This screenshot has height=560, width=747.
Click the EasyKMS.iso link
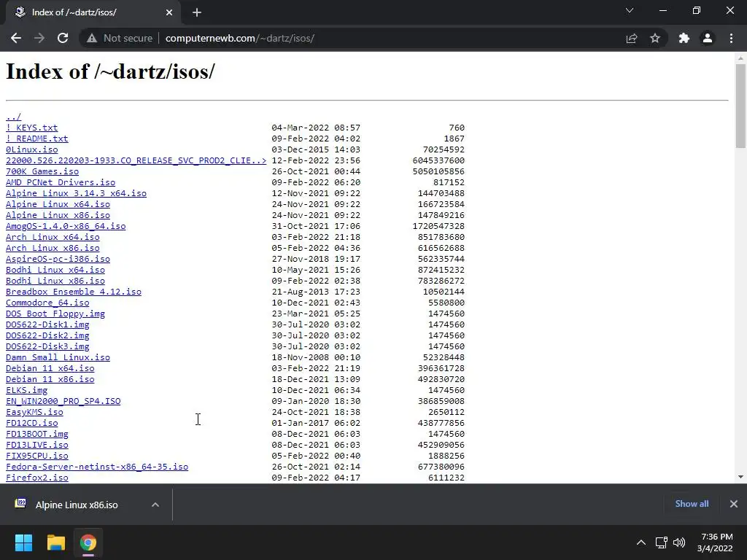point(34,413)
